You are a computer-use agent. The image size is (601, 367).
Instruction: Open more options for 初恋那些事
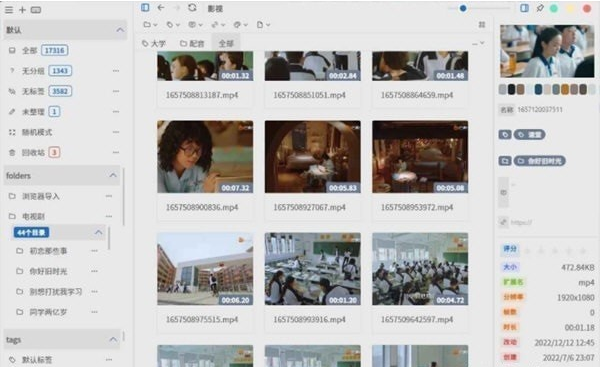click(x=94, y=251)
